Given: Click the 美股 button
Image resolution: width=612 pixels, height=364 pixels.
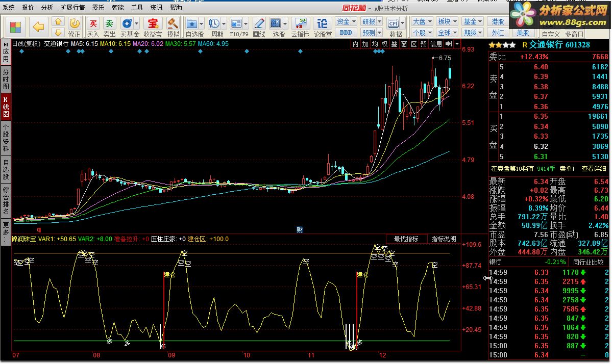Looking at the screenshot, I should coord(523,33).
